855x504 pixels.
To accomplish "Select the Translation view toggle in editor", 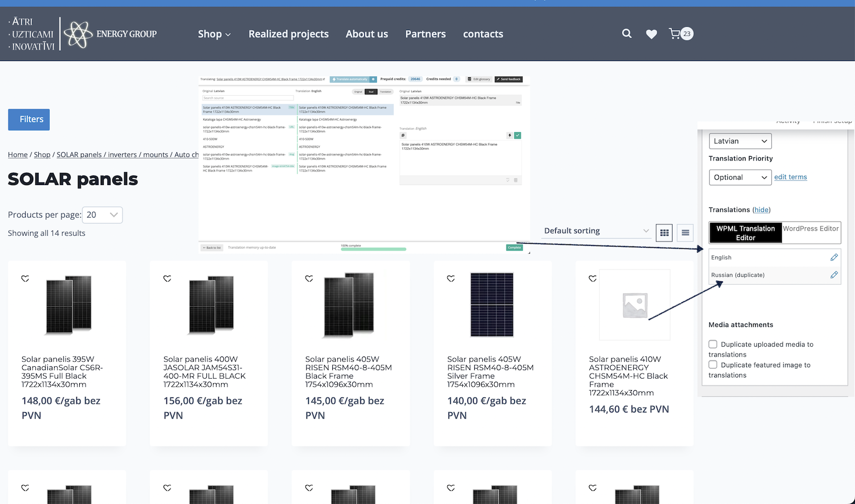I will [x=386, y=92].
